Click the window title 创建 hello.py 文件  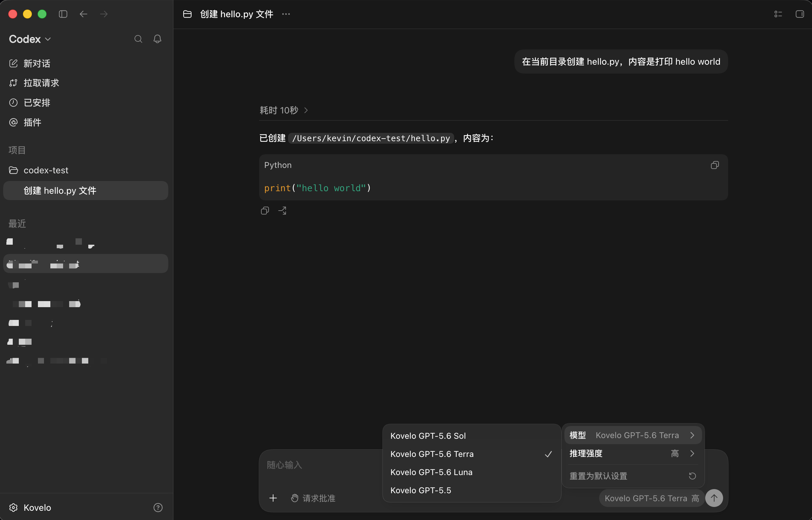237,14
